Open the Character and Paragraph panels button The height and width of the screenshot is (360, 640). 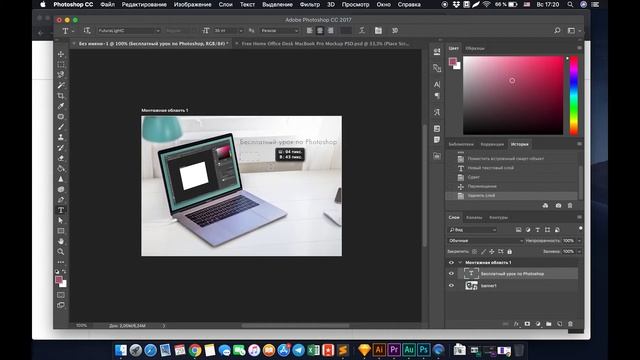pos(378,31)
